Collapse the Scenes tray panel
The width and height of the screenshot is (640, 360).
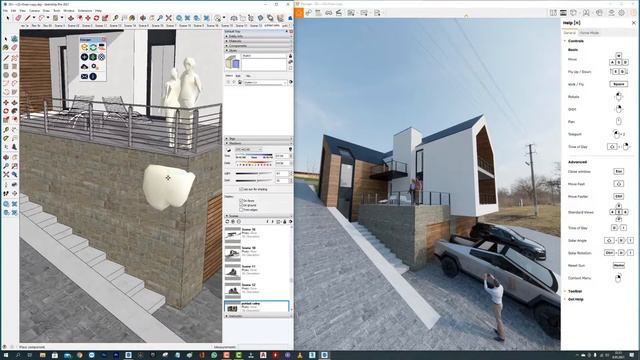(x=258, y=216)
